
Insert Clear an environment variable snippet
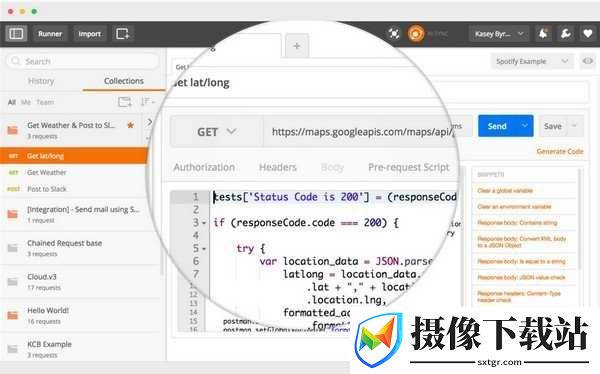point(514,207)
